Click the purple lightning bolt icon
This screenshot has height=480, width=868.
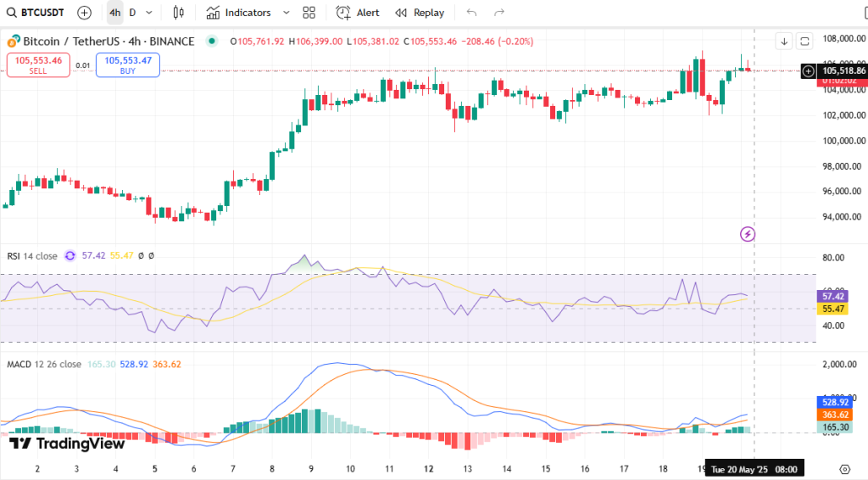(x=748, y=233)
